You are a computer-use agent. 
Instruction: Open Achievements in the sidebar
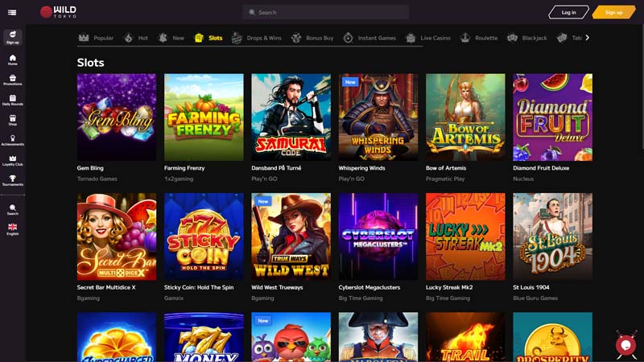pos(12,141)
